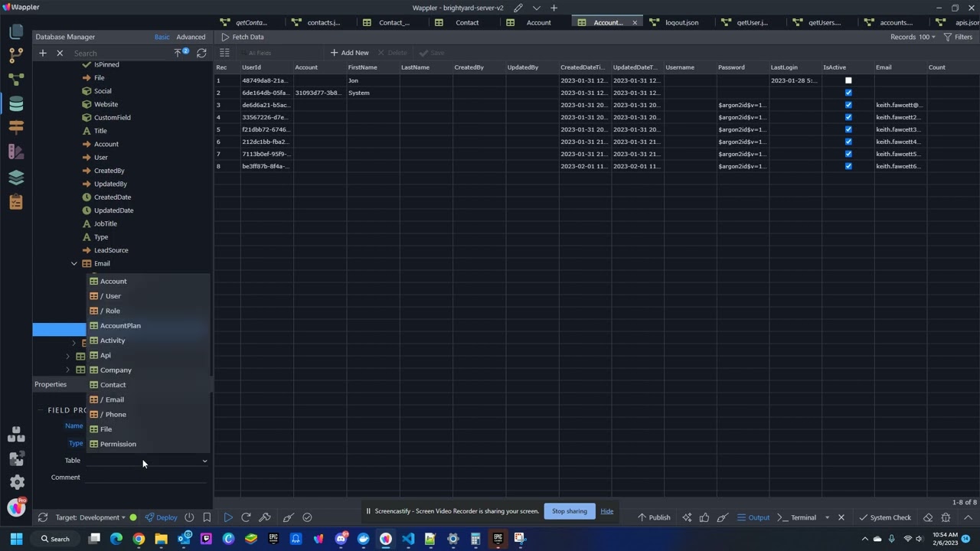Open the Table dropdown in Properties
Screen dimensions: 980x551
146,461
